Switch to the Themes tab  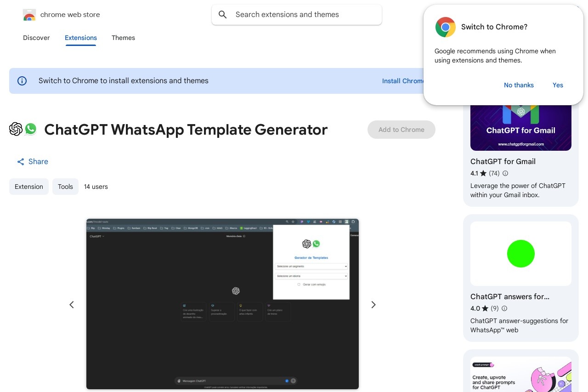pyautogui.click(x=123, y=38)
